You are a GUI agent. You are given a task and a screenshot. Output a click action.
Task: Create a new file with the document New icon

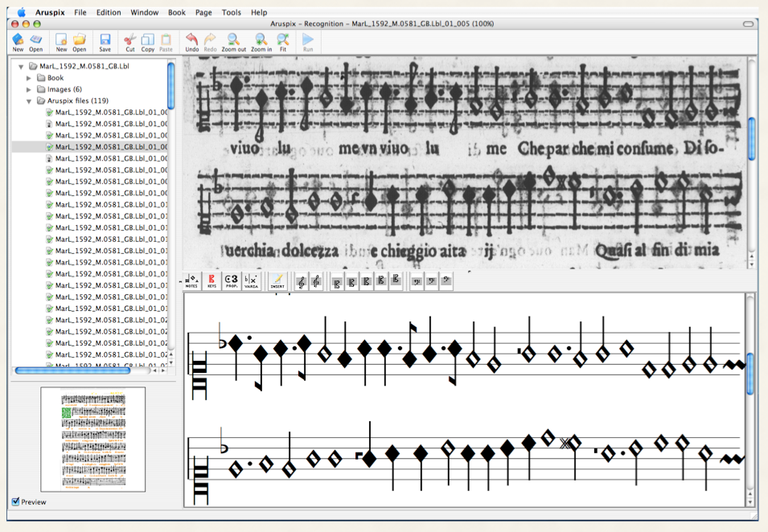(x=61, y=42)
